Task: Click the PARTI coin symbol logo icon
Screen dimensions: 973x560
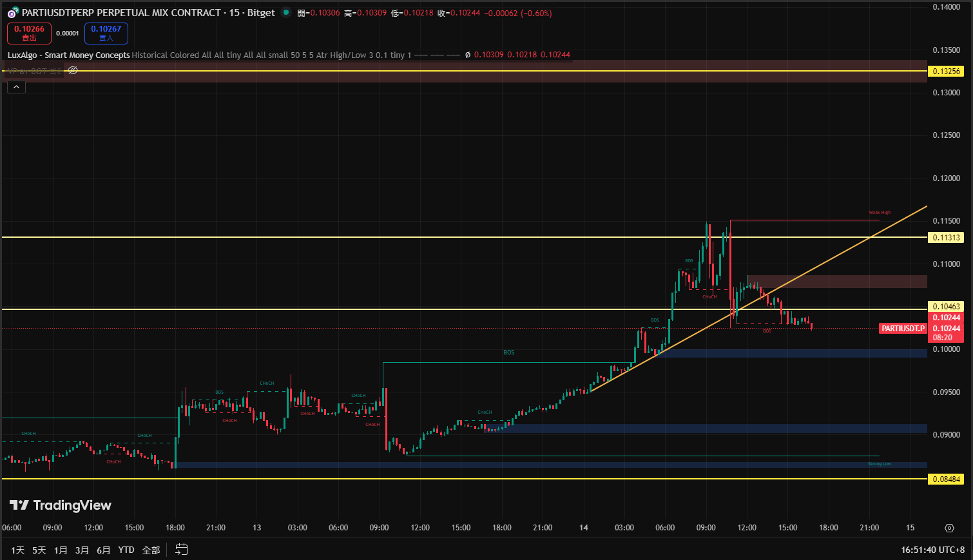Action: tap(12, 13)
